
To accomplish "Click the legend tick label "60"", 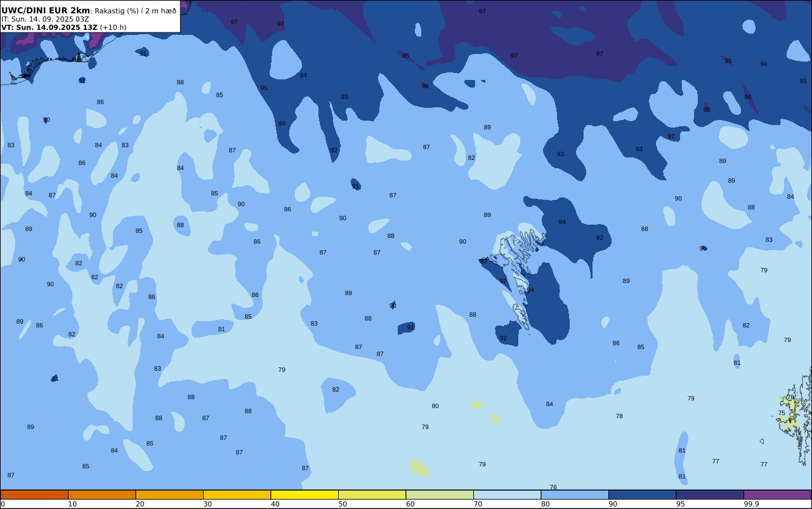I will [410, 504].
